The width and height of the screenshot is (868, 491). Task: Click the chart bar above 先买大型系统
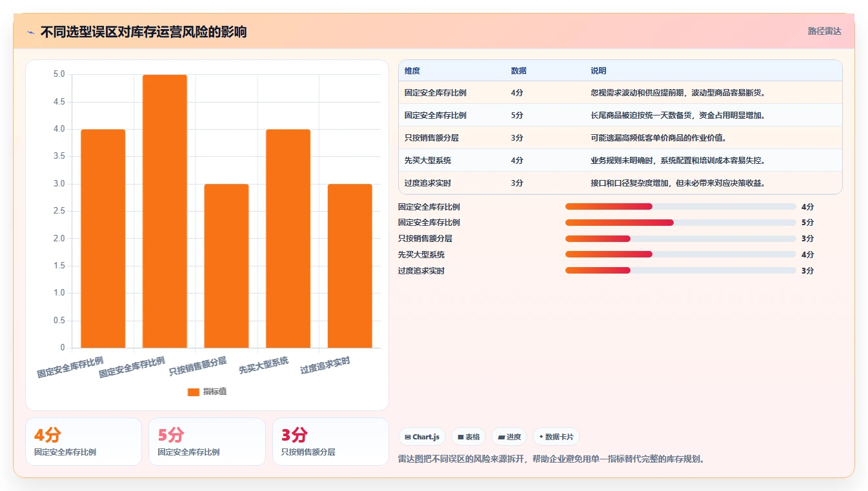pos(288,239)
